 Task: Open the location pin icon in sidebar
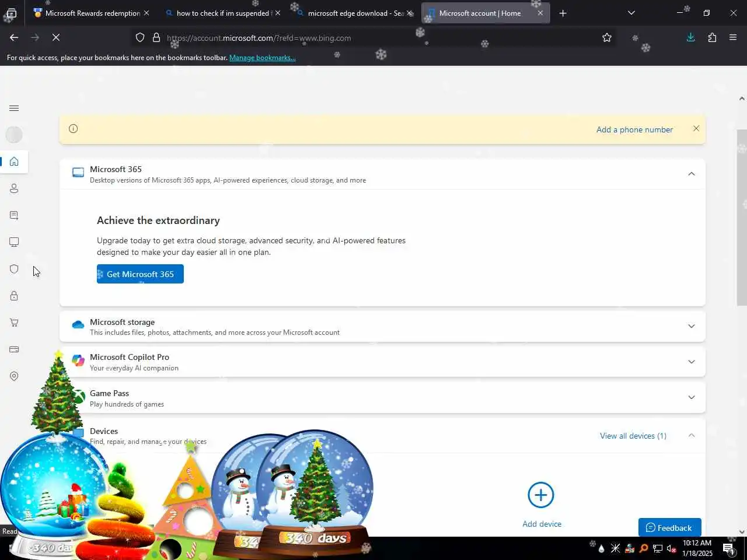[14, 376]
